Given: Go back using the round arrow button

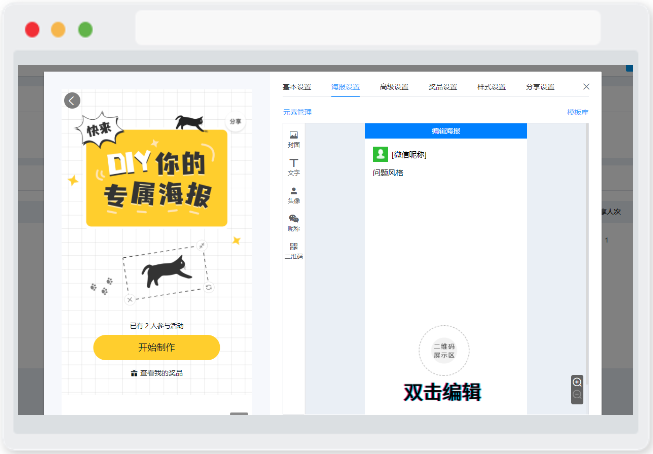Looking at the screenshot, I should point(72,100).
